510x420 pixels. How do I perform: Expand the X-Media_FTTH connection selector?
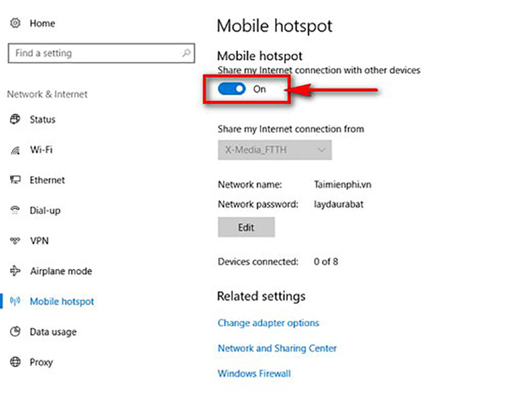click(x=274, y=150)
